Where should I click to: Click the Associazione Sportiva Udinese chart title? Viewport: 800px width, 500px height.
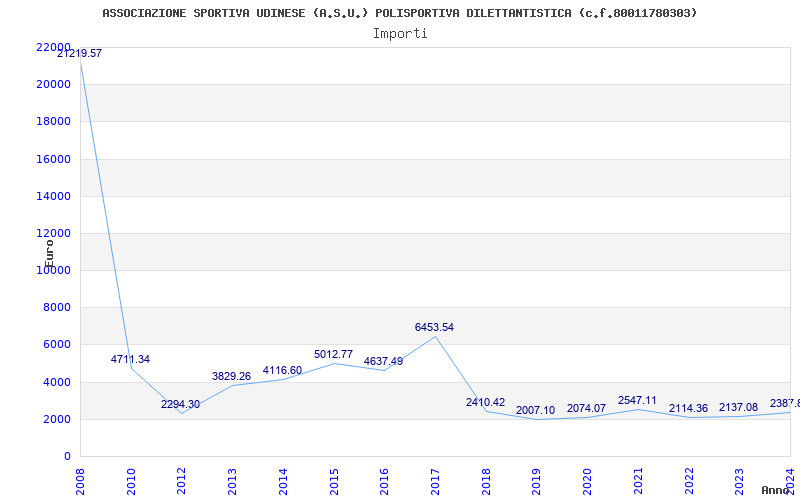point(400,13)
